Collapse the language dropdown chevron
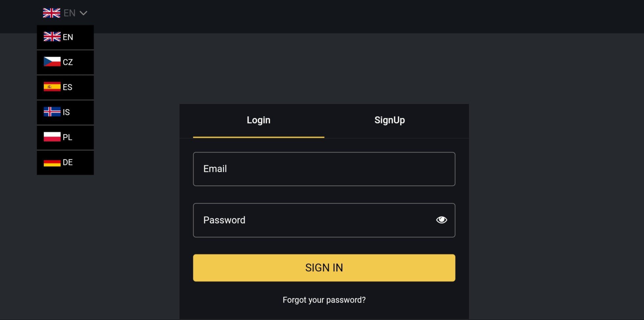This screenshot has height=320, width=644. coord(83,13)
